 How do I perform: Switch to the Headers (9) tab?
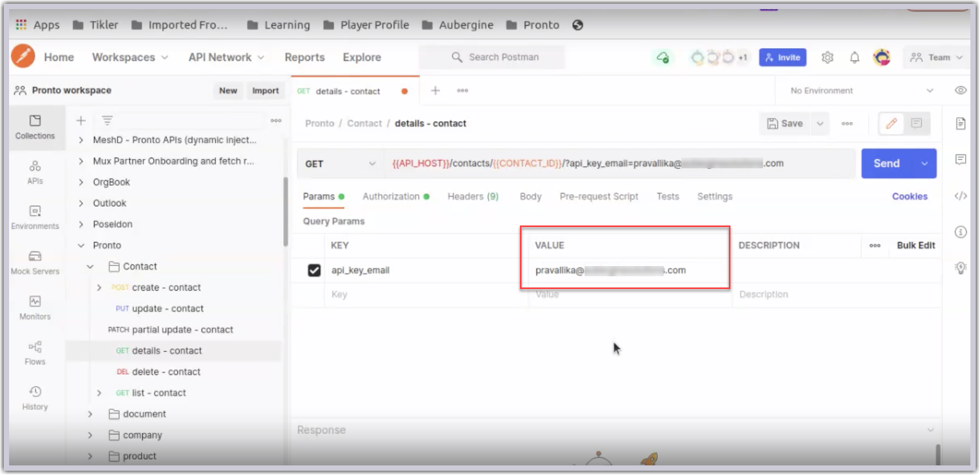pyautogui.click(x=473, y=197)
